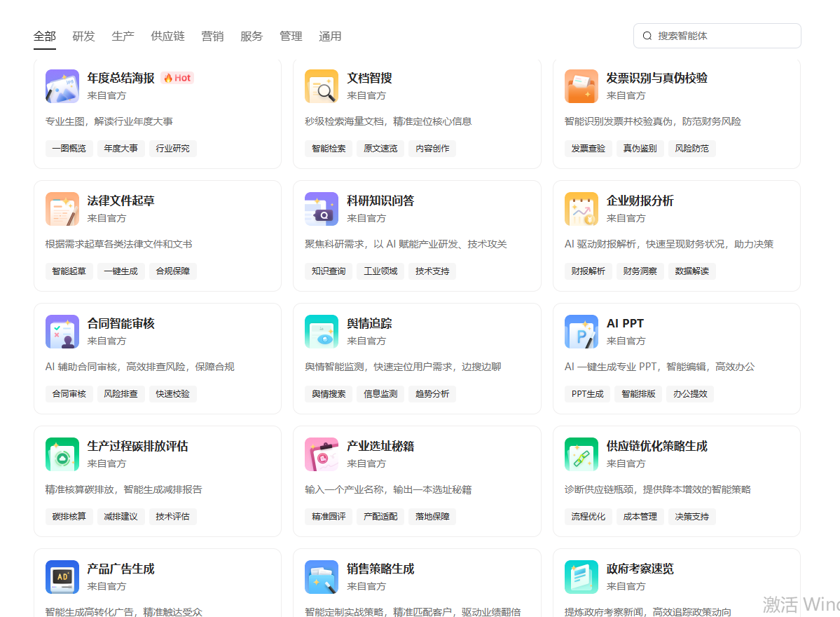Click the 风险防范 tag

point(691,148)
